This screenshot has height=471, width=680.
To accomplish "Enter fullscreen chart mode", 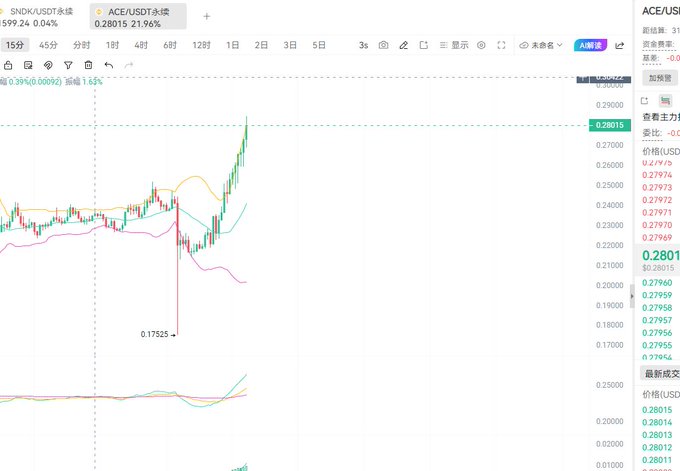I will click(x=501, y=45).
